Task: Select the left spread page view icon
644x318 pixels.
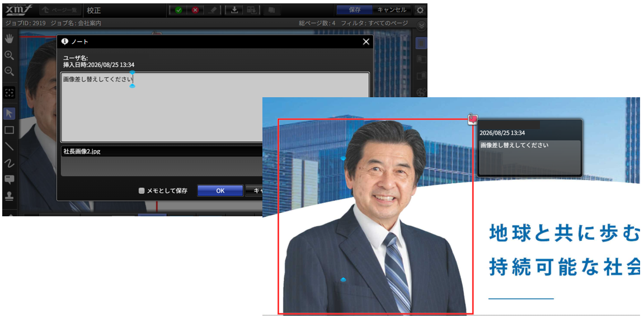Action: point(422,59)
